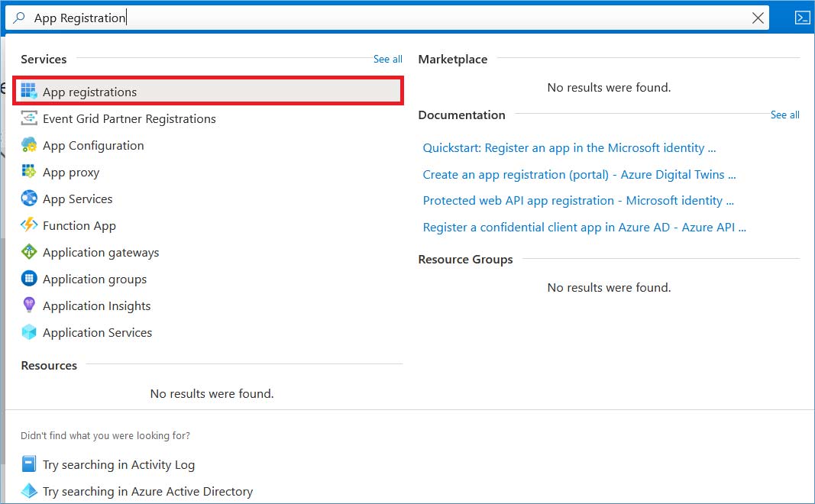
Task: Open App Services
Action: pos(77,199)
